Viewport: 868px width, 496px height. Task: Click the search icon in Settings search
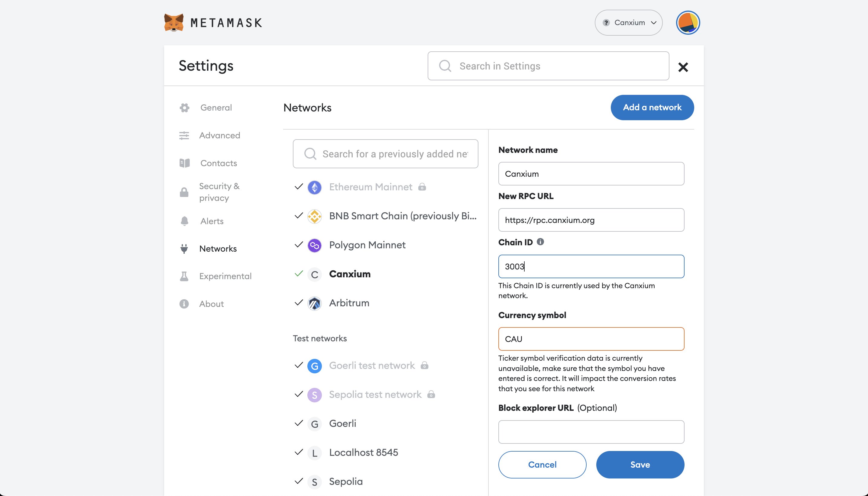[x=445, y=66]
